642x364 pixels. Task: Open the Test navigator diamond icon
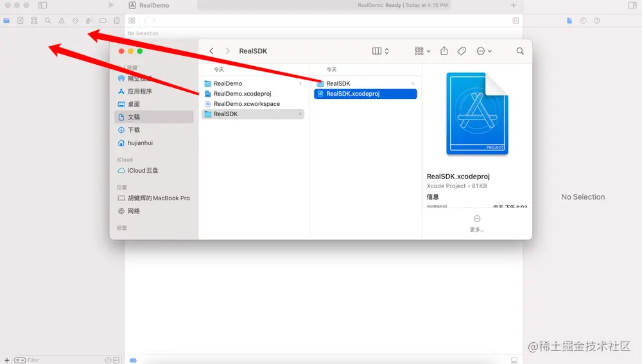(75, 21)
